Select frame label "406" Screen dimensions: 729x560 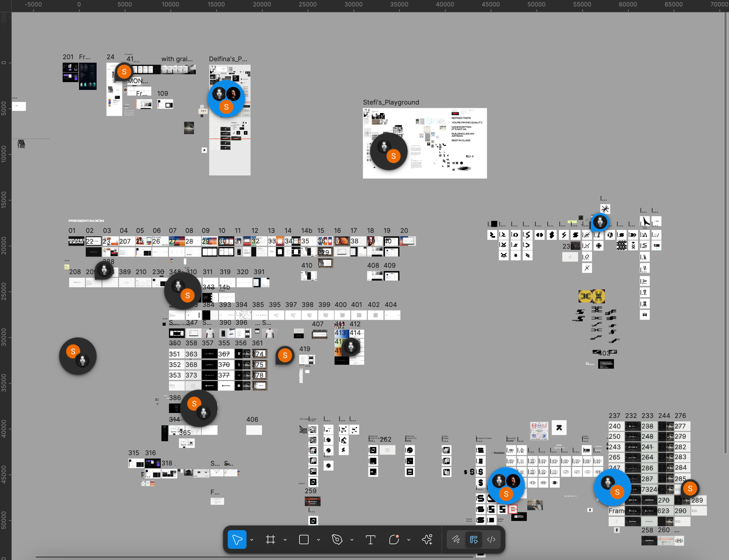pyautogui.click(x=252, y=420)
